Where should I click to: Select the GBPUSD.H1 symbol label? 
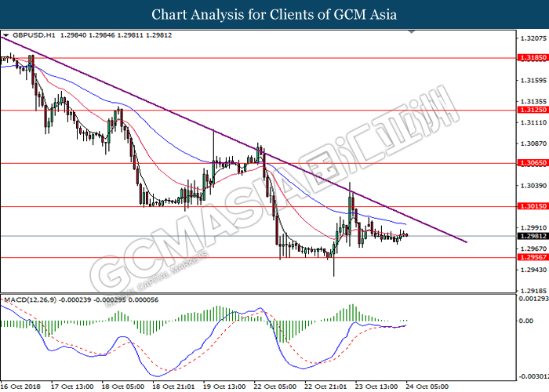tap(27, 35)
